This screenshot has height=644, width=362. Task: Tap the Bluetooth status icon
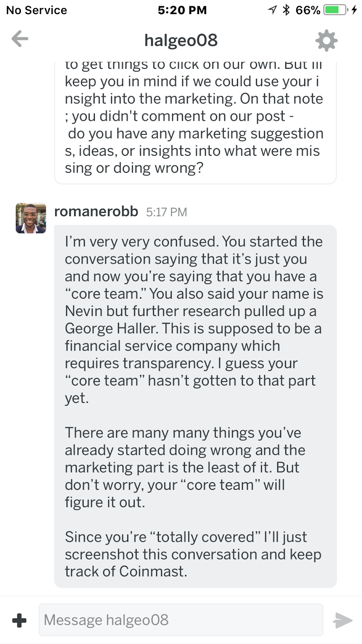(286, 10)
